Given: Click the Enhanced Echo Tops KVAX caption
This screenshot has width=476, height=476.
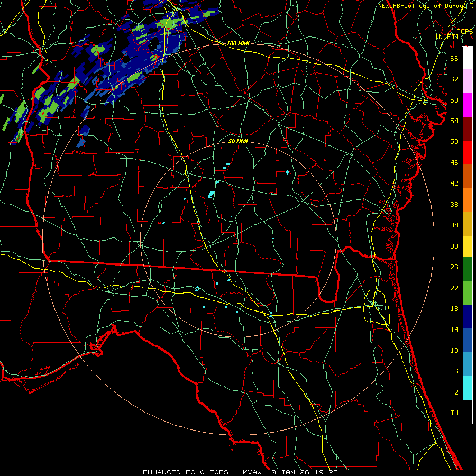Looking at the screenshot, I should coord(240,472).
